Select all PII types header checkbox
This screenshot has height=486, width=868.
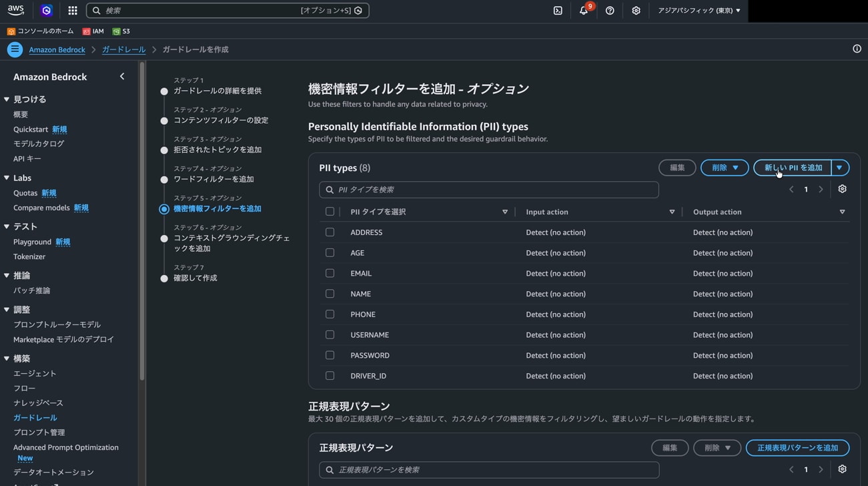tap(330, 212)
